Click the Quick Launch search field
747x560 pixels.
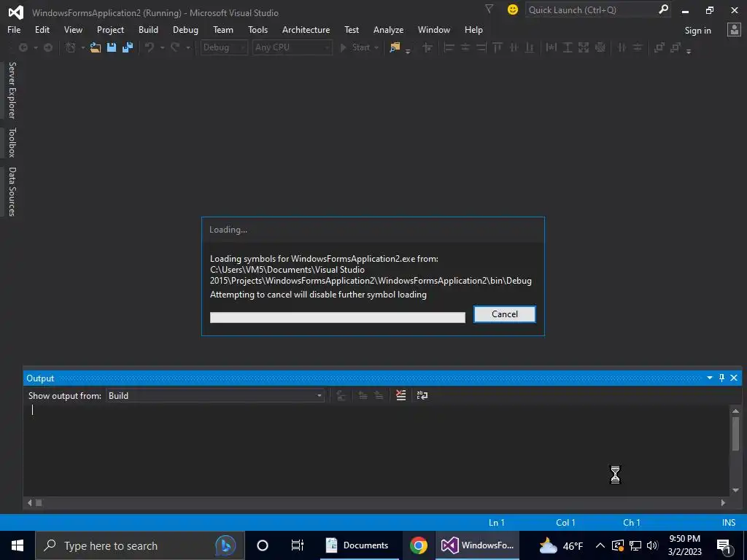click(x=598, y=9)
